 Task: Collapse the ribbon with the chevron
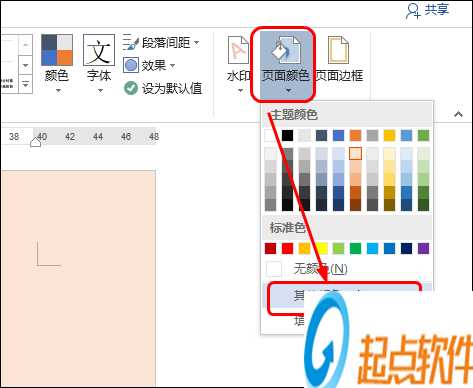[458, 114]
